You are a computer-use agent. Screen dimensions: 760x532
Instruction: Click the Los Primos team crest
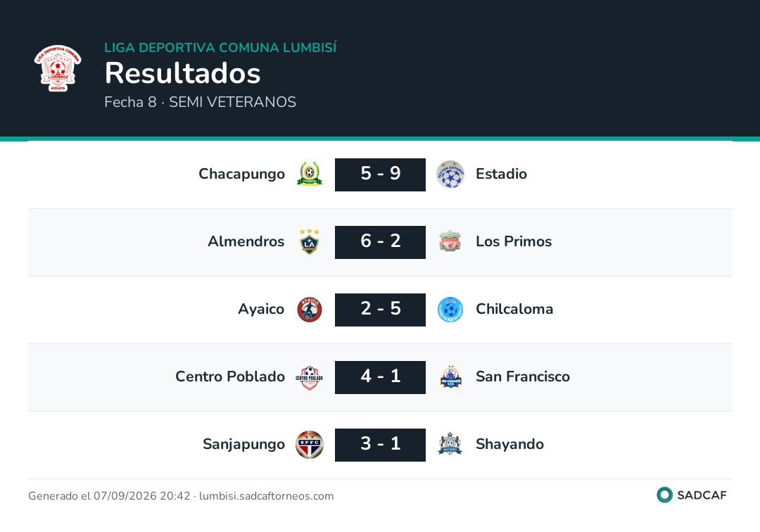(450, 242)
